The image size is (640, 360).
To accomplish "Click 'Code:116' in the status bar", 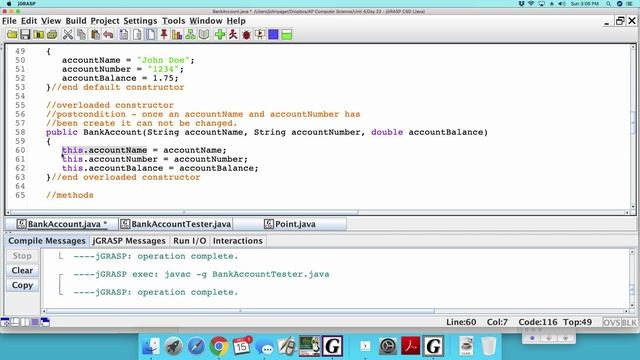I will (538, 322).
